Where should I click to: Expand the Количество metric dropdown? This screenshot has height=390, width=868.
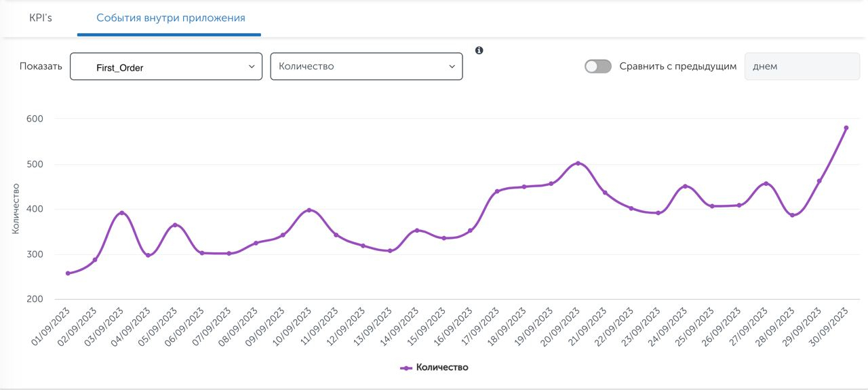click(x=366, y=66)
